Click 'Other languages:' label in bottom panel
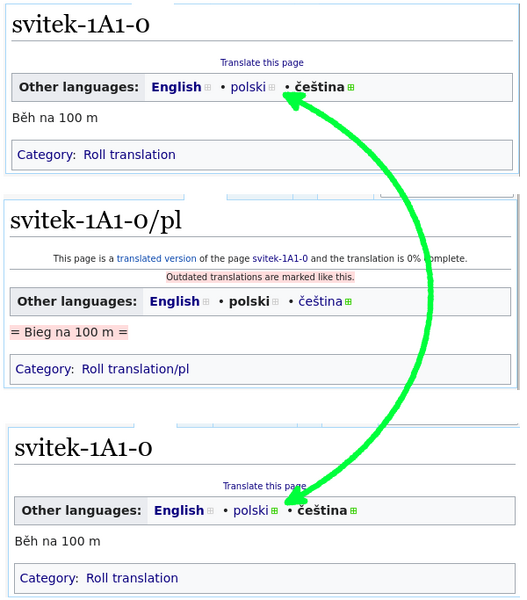527x600 pixels. (x=82, y=510)
